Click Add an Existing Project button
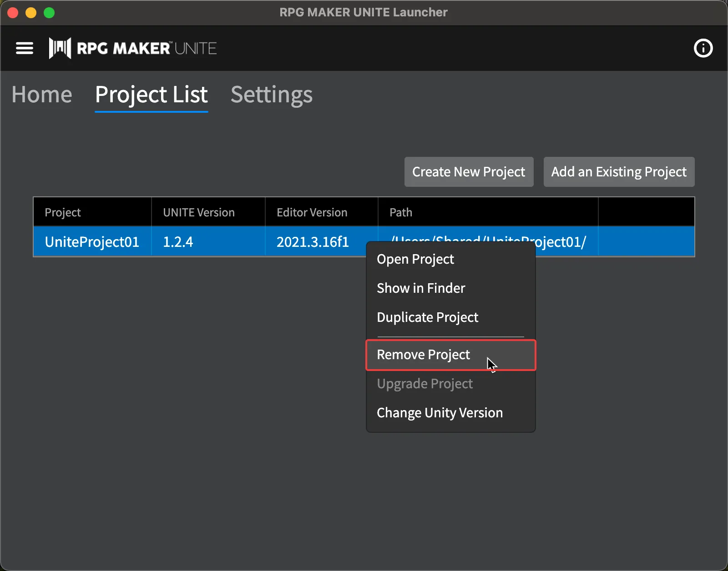This screenshot has height=571, width=728. pyautogui.click(x=619, y=172)
